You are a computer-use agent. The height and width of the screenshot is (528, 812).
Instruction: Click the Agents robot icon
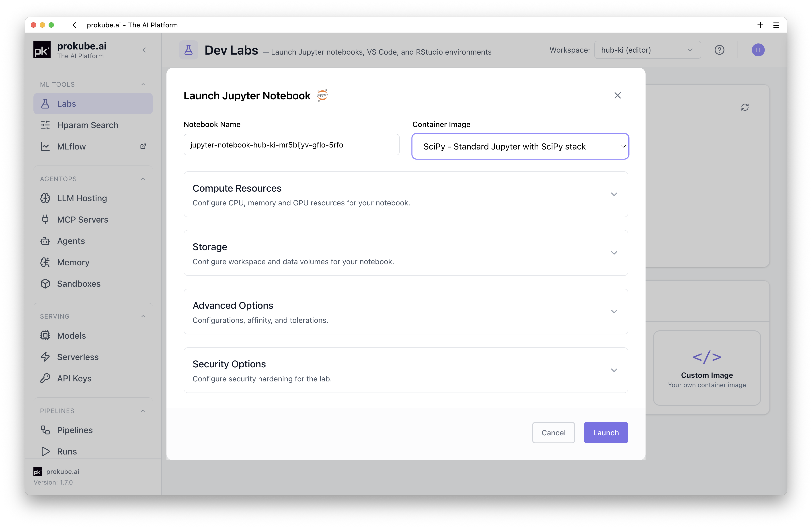click(45, 241)
